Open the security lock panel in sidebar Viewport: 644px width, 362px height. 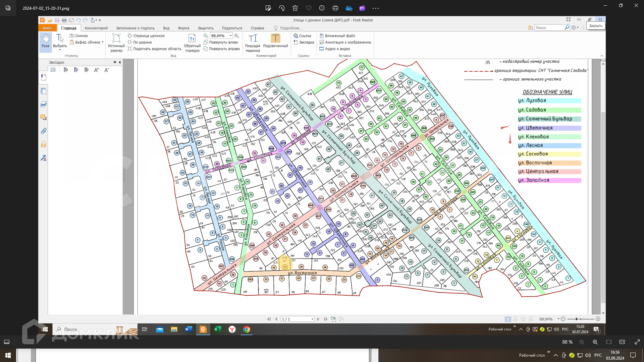tap(44, 144)
